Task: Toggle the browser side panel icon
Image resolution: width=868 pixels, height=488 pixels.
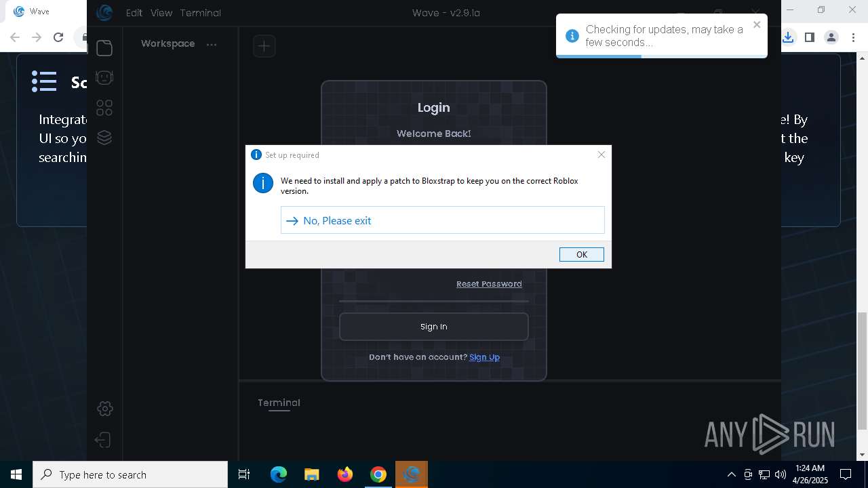Action: coord(810,37)
